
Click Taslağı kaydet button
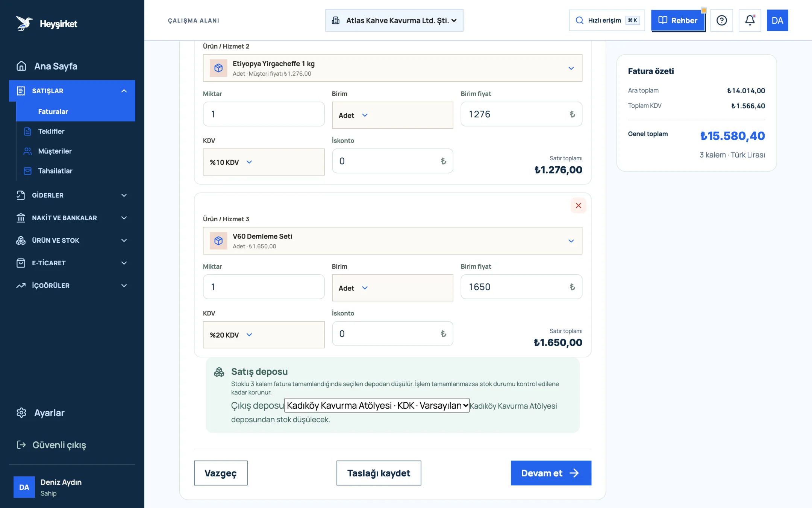point(379,473)
